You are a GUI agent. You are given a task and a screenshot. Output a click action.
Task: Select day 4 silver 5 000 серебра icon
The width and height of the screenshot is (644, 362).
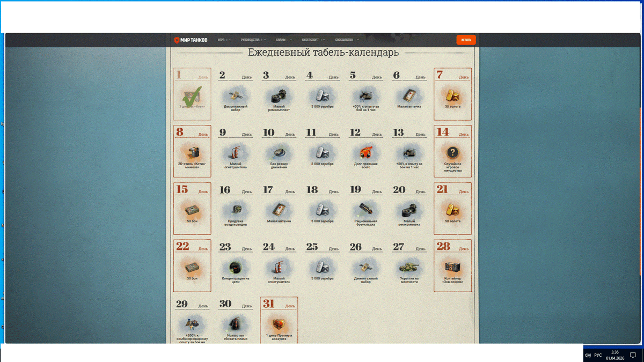coord(323,95)
